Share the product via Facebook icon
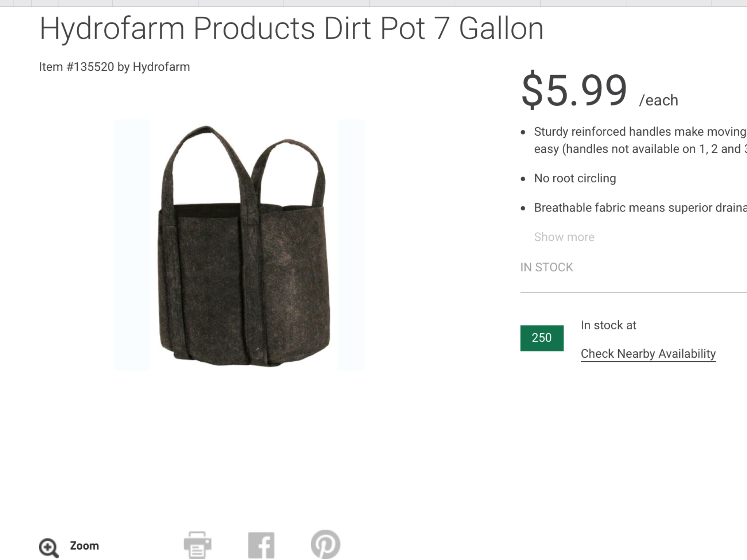Viewport: 747px width, 560px height. 261,545
